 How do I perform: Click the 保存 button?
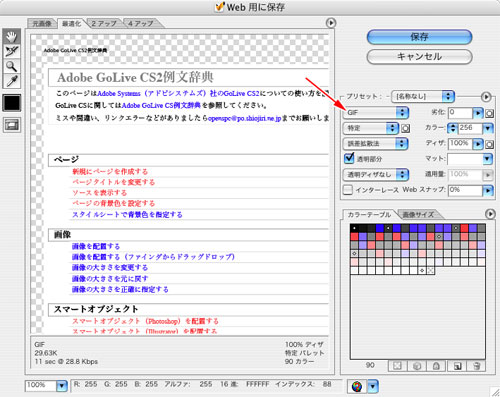[x=420, y=37]
